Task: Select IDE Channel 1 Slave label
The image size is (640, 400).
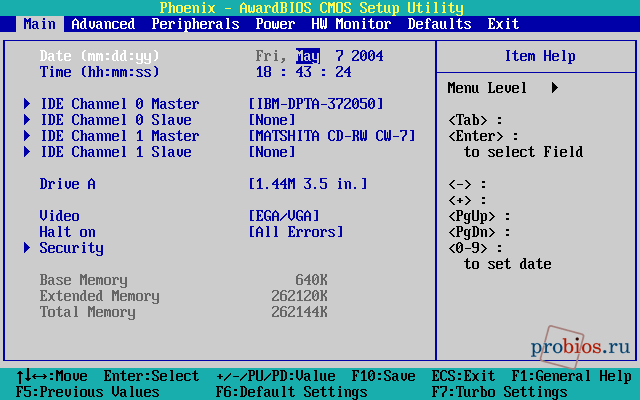Action: pos(116,151)
